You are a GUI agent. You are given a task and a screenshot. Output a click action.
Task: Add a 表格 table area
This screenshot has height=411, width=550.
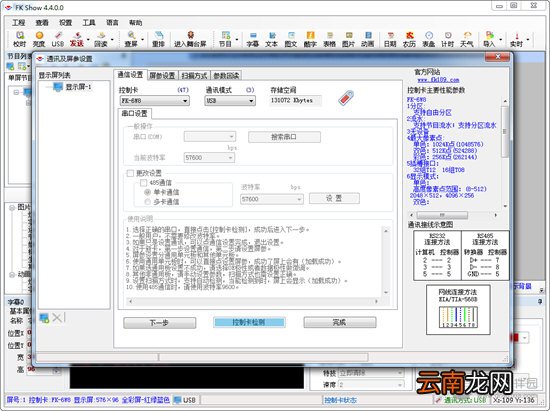pos(329,39)
